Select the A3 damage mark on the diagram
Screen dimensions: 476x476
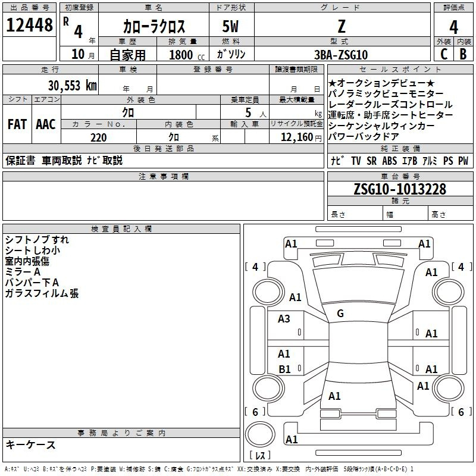click(x=284, y=319)
